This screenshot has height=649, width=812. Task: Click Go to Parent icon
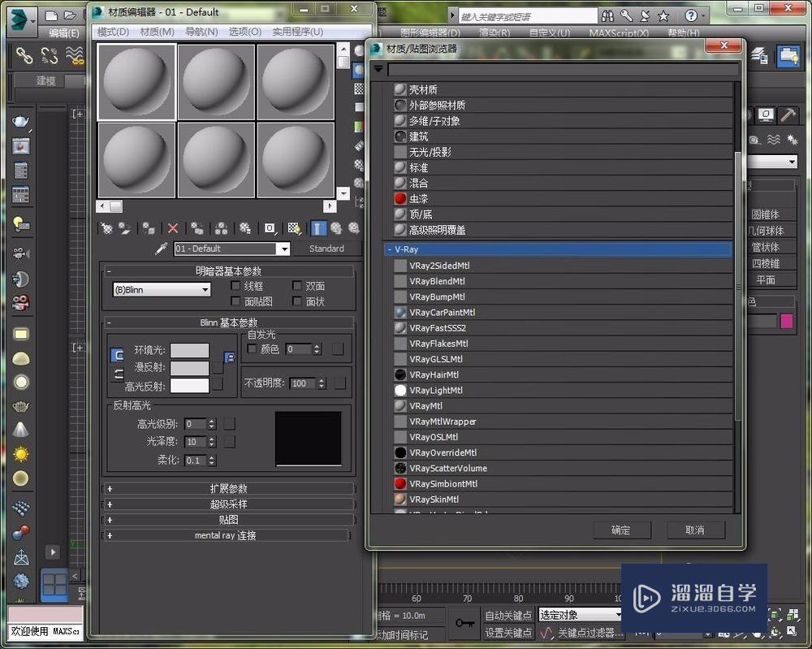tap(336, 228)
